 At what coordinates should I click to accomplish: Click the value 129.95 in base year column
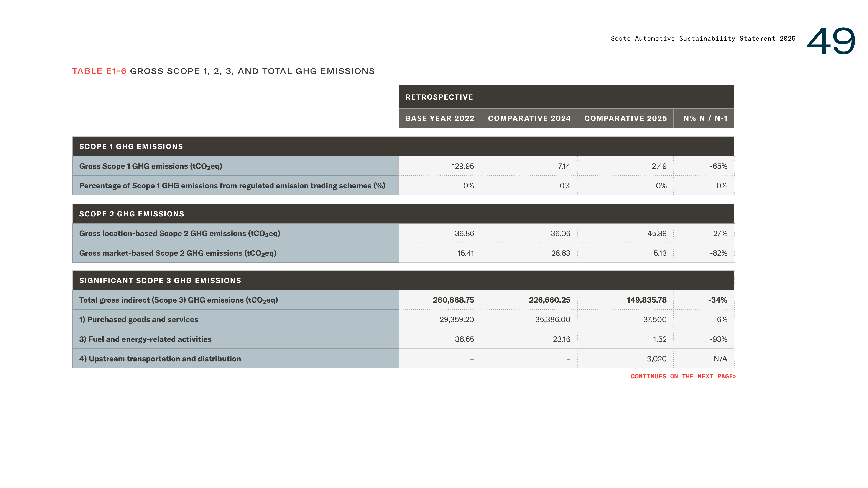[463, 166]
